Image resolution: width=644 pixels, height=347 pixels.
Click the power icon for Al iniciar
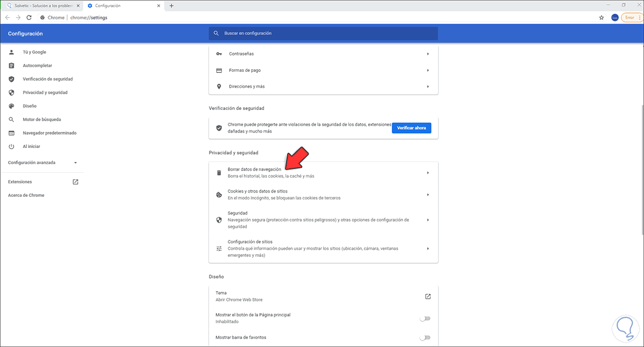11,146
